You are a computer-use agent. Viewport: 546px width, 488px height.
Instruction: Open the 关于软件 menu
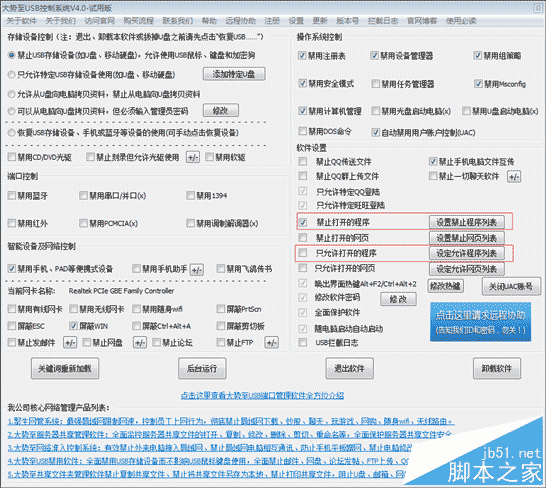tap(21, 21)
